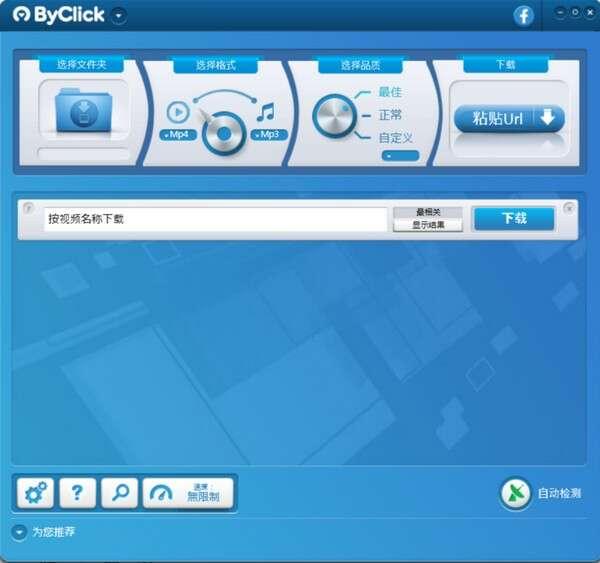Turn the format selector dial

(224, 134)
